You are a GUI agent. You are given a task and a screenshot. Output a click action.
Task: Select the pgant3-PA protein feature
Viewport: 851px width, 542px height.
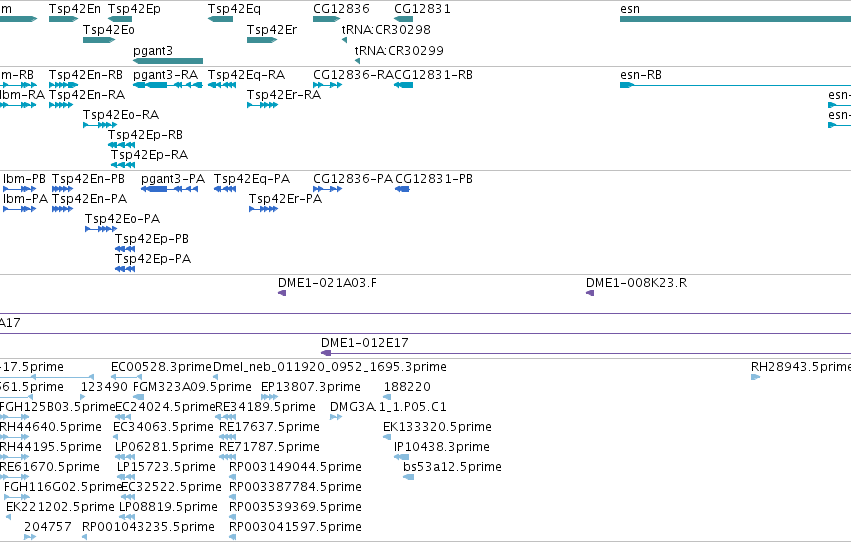click(x=169, y=189)
